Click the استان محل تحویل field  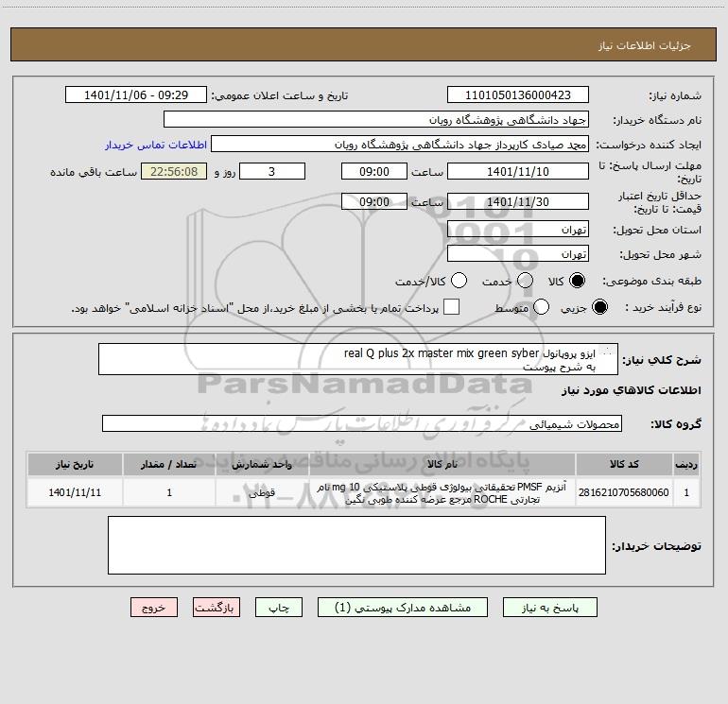point(518,230)
